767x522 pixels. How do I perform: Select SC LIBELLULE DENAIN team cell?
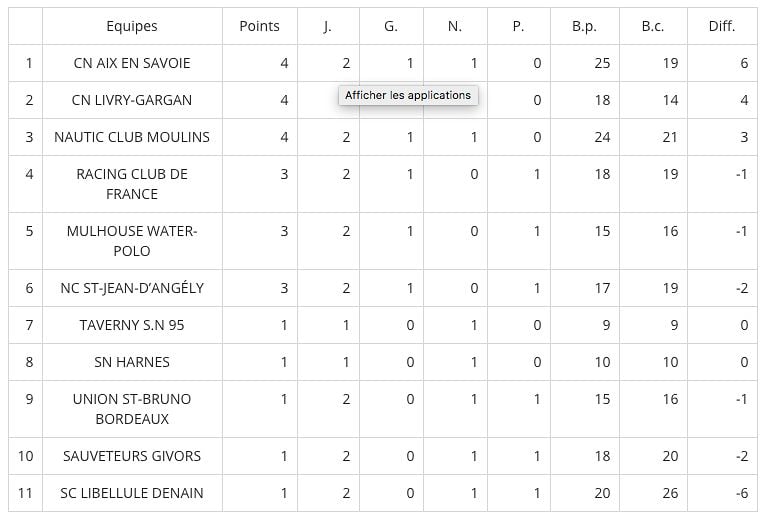tap(132, 493)
